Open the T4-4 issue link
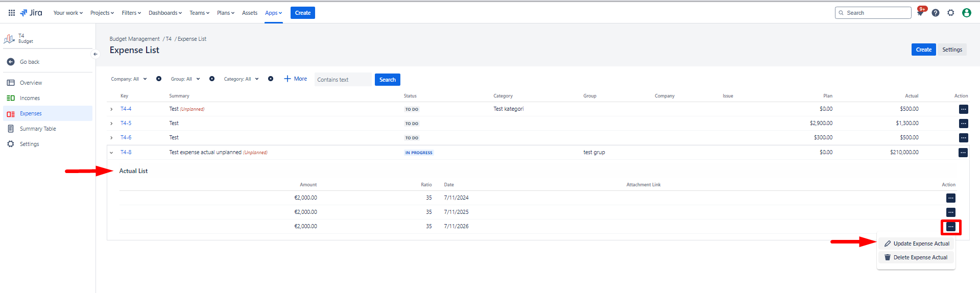This screenshot has width=980, height=293. 126,109
